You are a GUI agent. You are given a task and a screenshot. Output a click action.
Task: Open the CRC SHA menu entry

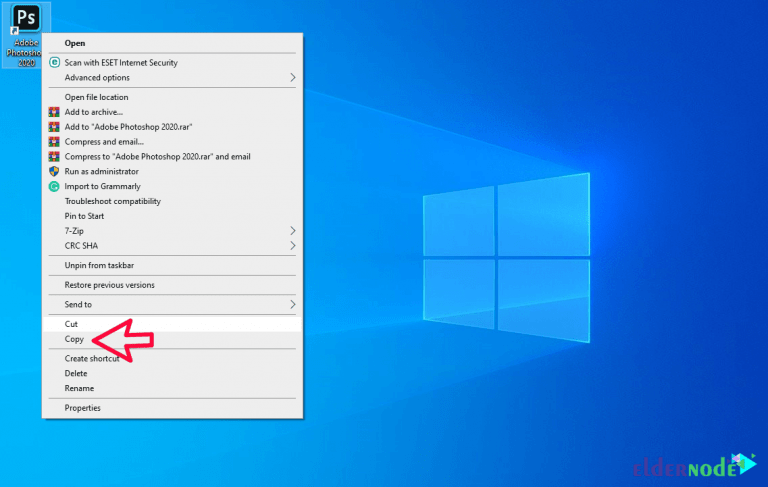tap(172, 245)
